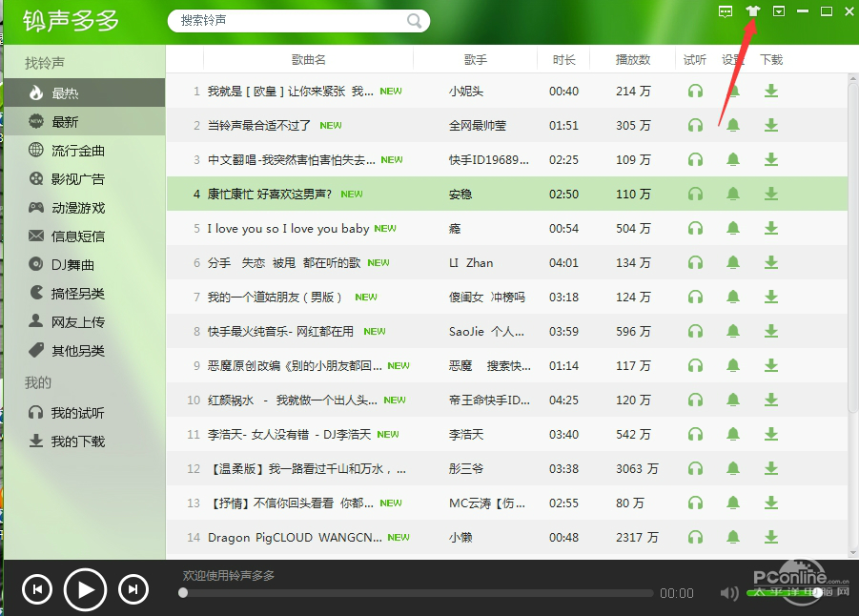Open 影视广告 category
This screenshot has height=616, width=859.
pyautogui.click(x=84, y=178)
